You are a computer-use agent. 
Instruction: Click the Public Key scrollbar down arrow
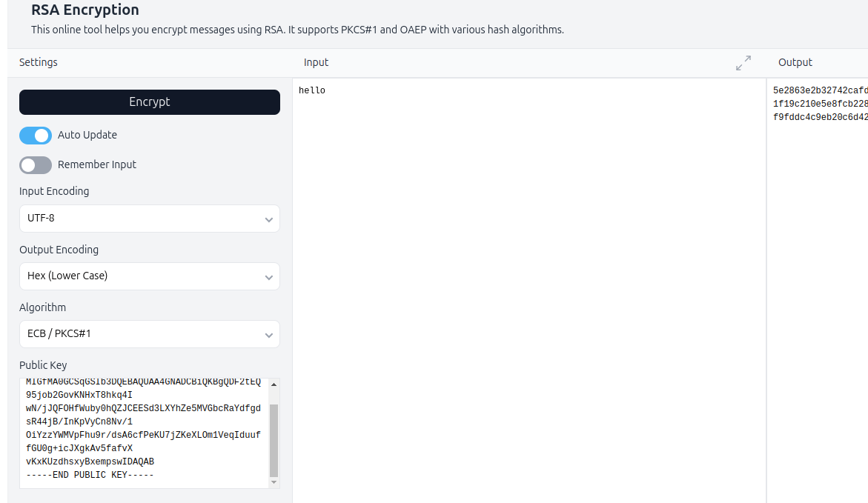coord(274,482)
